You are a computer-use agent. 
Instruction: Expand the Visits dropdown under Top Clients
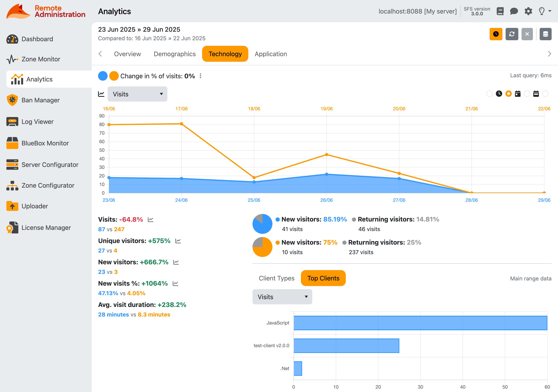tap(282, 297)
